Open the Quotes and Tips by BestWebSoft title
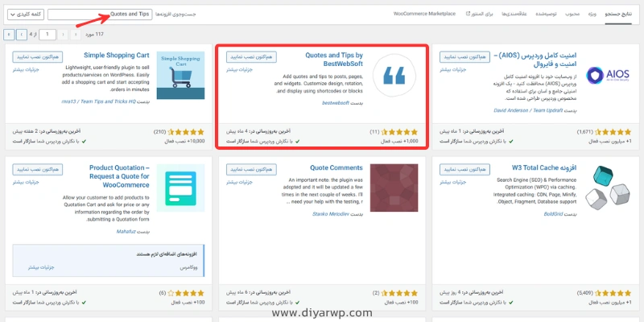This screenshot has width=644, height=322. click(x=334, y=60)
